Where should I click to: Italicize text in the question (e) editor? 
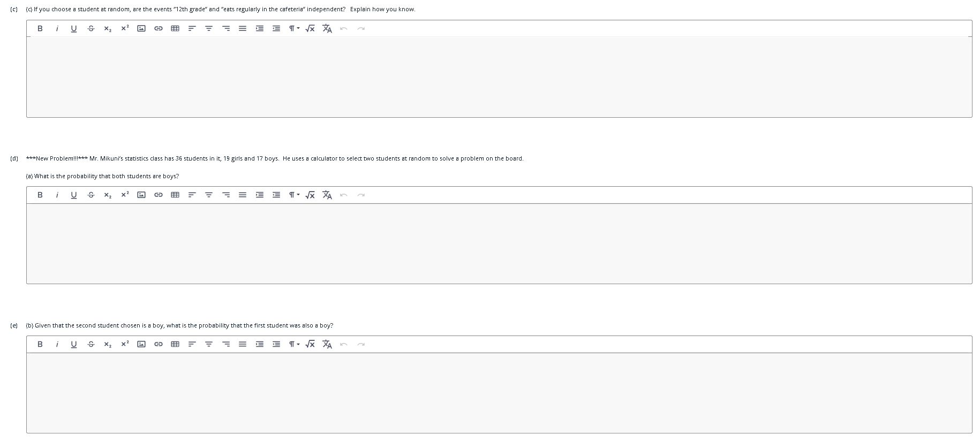(x=57, y=344)
